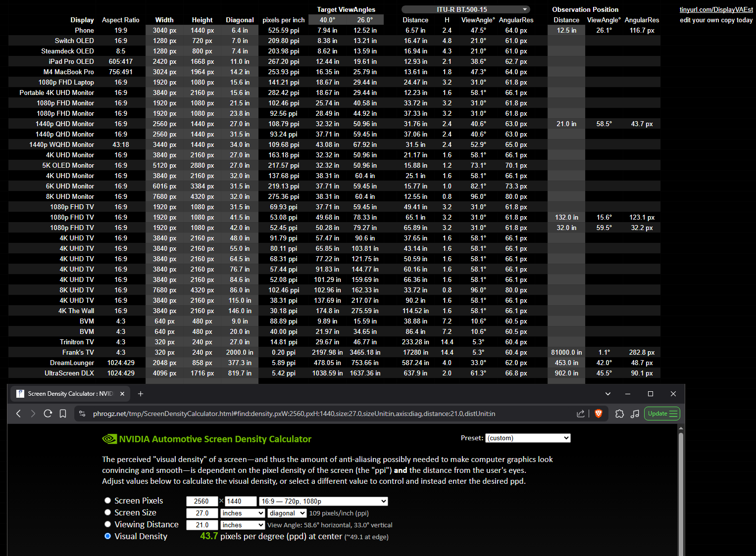Open a new browser tab

click(141, 394)
